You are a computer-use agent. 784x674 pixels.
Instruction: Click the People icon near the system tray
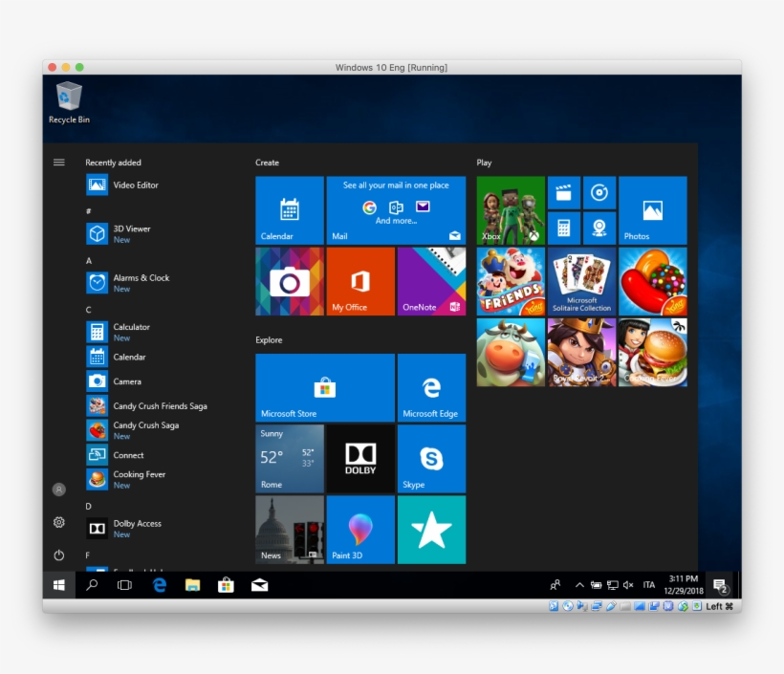click(557, 584)
